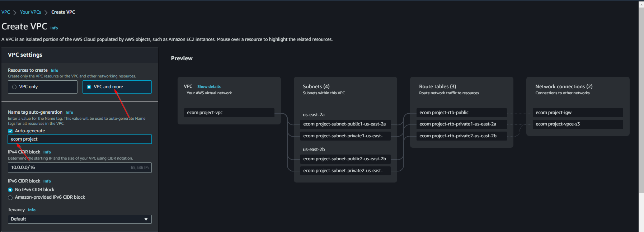The image size is (644, 232).
Task: Click the Name tag text field
Action: point(80,139)
